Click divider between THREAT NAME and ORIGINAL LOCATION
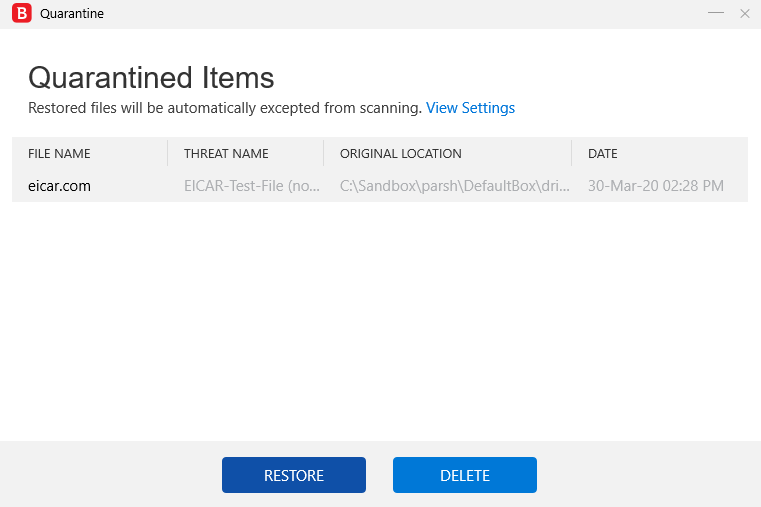Viewport: 761px width, 507px height. pyautogui.click(x=324, y=153)
